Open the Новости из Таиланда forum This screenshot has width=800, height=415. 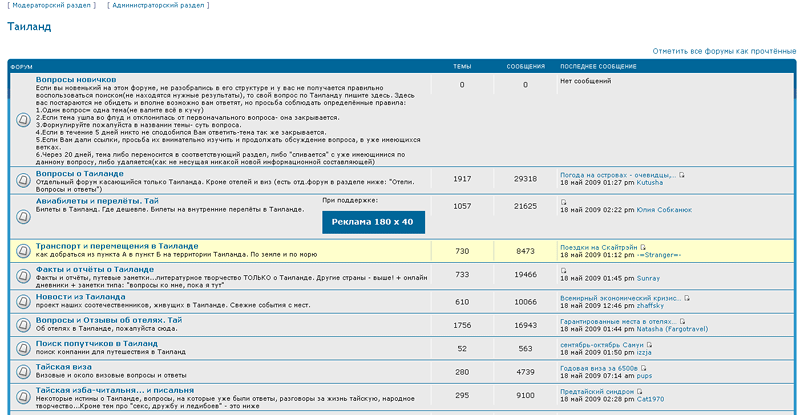[80, 297]
